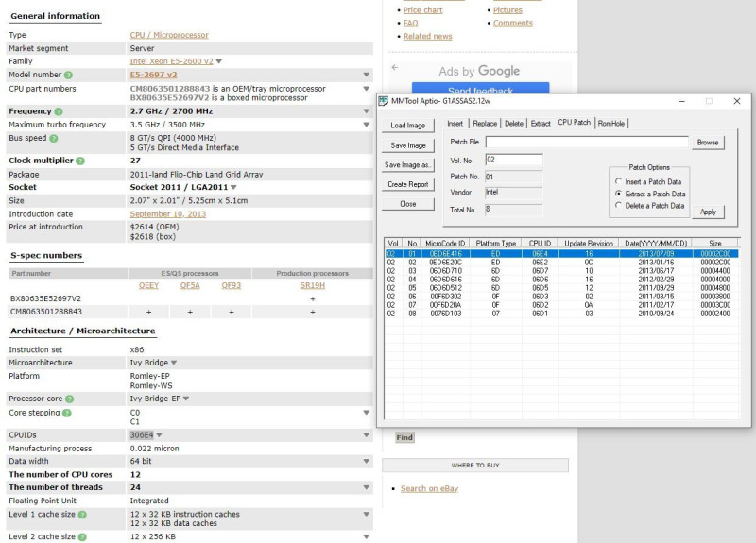Expand the Frequency row arrow
The height and width of the screenshot is (543, 756).
[367, 111]
